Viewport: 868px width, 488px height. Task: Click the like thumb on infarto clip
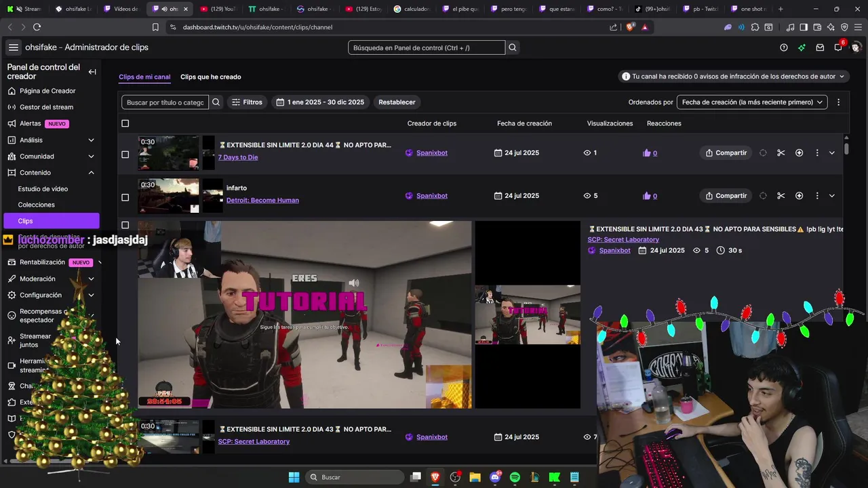click(x=646, y=196)
